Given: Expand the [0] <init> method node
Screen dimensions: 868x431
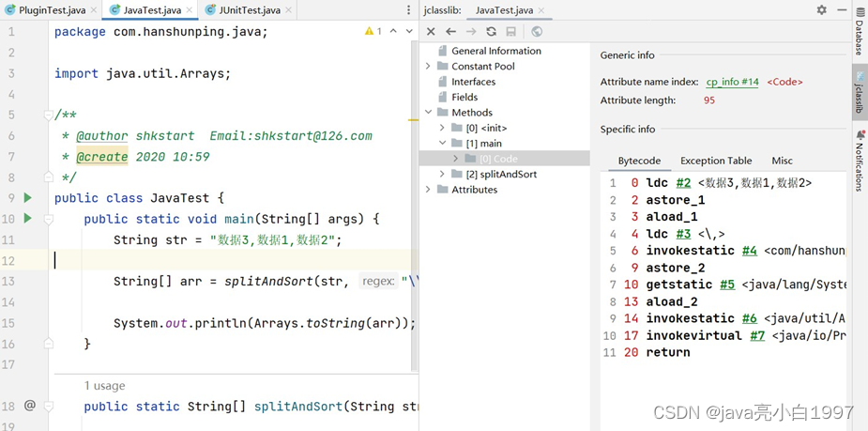Looking at the screenshot, I should pyautogui.click(x=442, y=128).
